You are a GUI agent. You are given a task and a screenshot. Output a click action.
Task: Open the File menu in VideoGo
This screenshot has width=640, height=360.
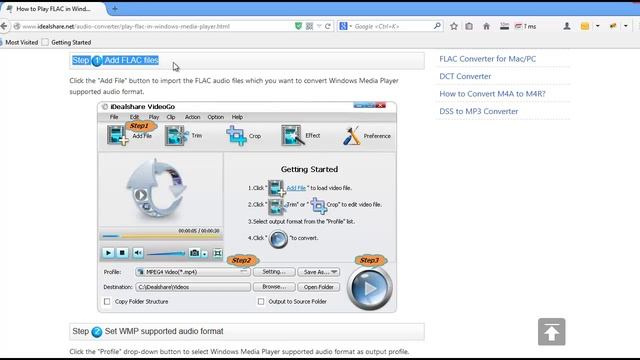coord(114,117)
